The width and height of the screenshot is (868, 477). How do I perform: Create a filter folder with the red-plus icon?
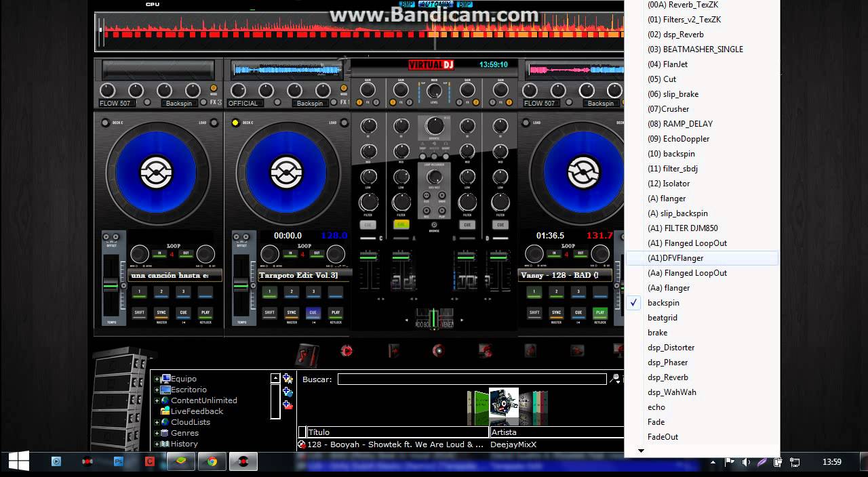click(288, 405)
